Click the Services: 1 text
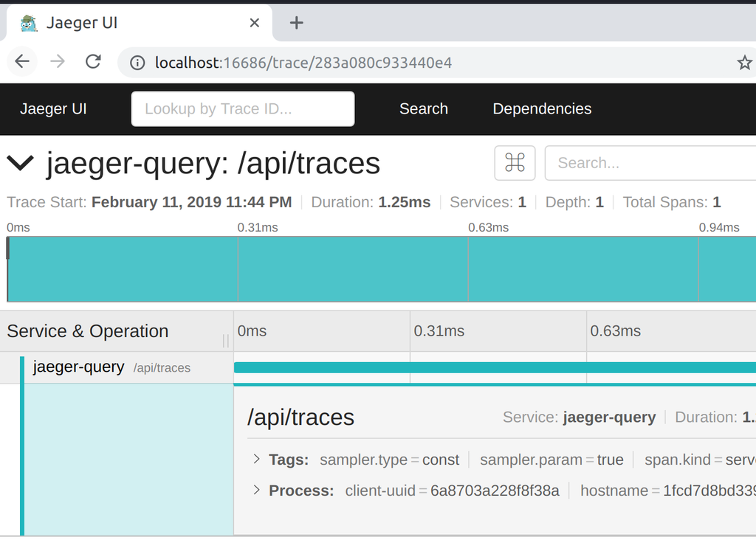 click(x=488, y=202)
